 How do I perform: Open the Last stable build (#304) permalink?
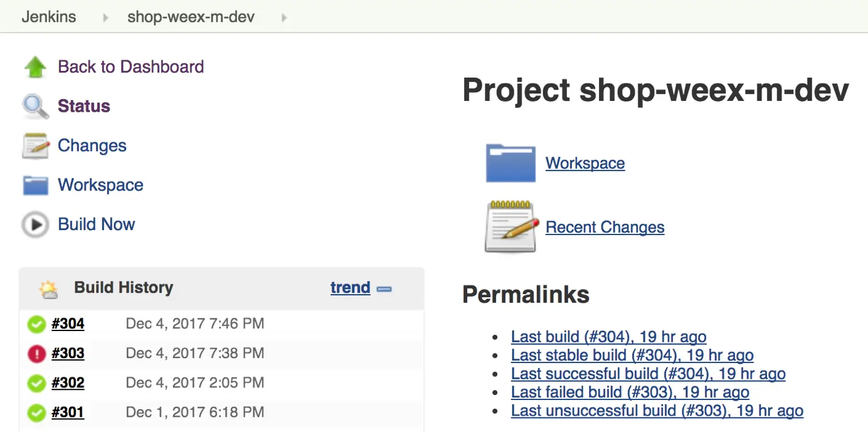coord(632,356)
